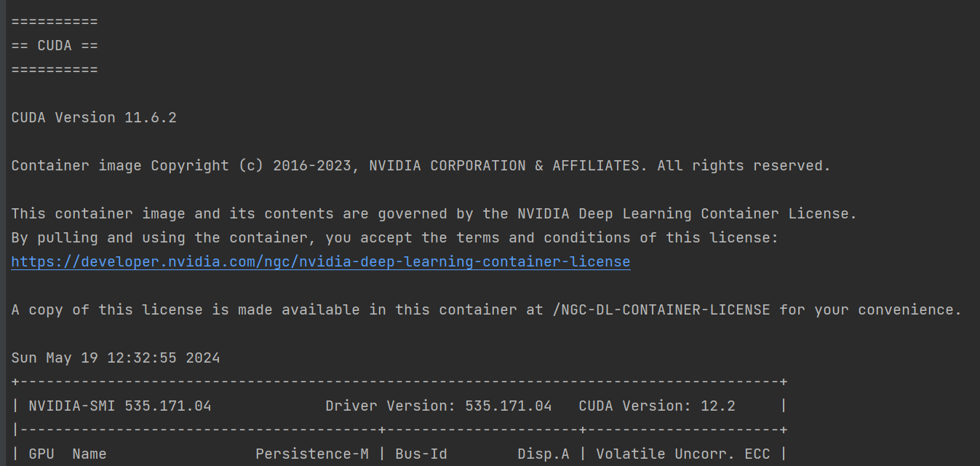980x466 pixels.
Task: Click the 'NVIDIA-SMI 535.171.04' text
Action: [x=120, y=406]
